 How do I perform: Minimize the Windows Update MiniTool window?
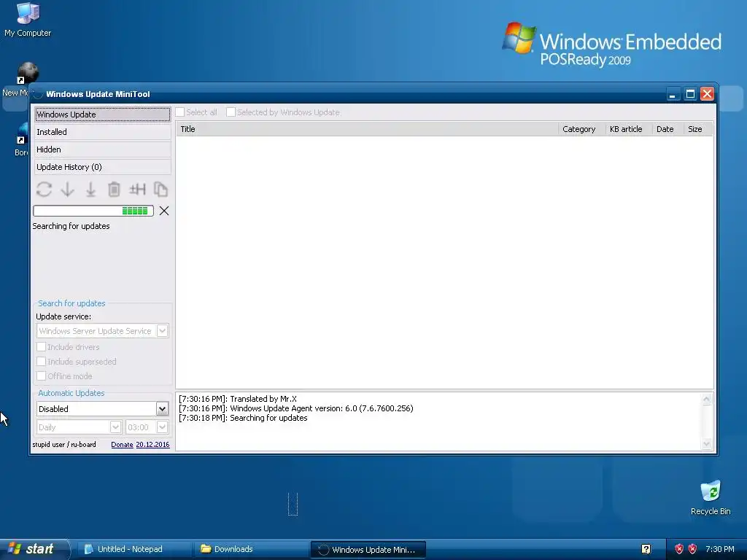[673, 94]
